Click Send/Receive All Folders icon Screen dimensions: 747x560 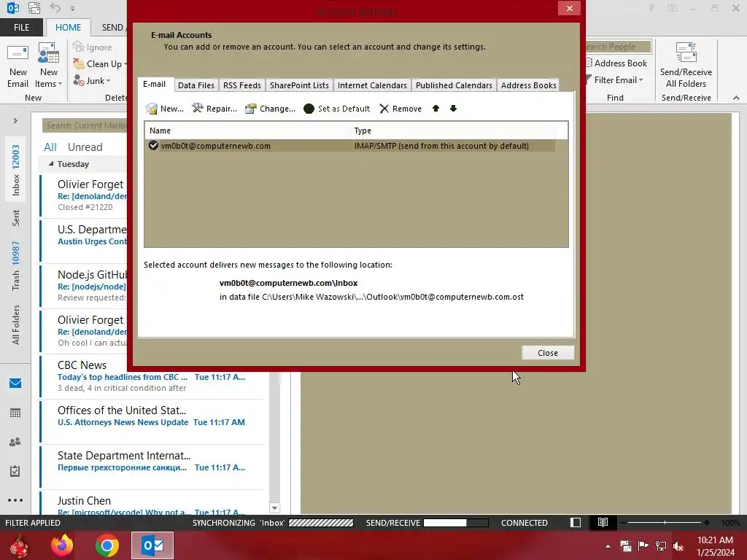[686, 66]
